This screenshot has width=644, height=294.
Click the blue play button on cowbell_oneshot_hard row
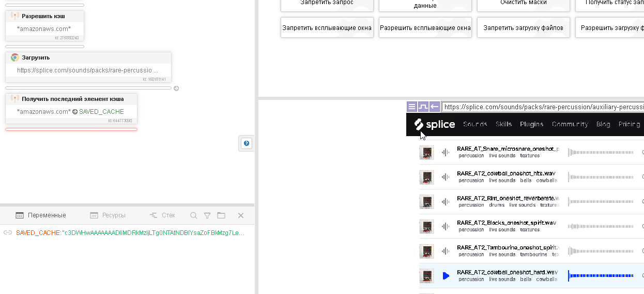point(446,276)
